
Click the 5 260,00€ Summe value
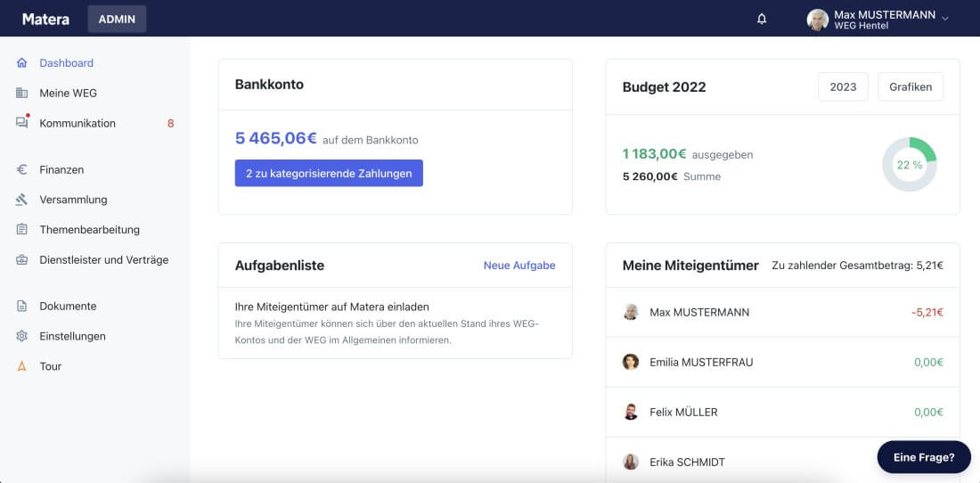pyautogui.click(x=650, y=176)
